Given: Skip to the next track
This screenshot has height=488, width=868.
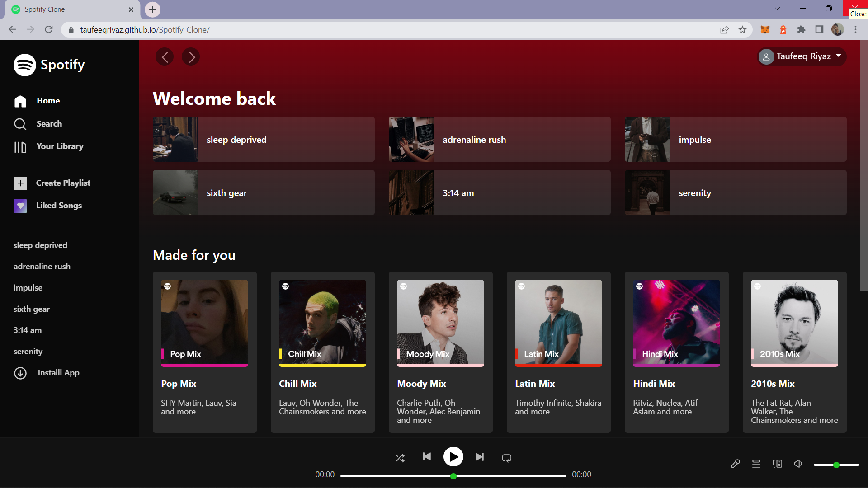Looking at the screenshot, I should click(480, 457).
